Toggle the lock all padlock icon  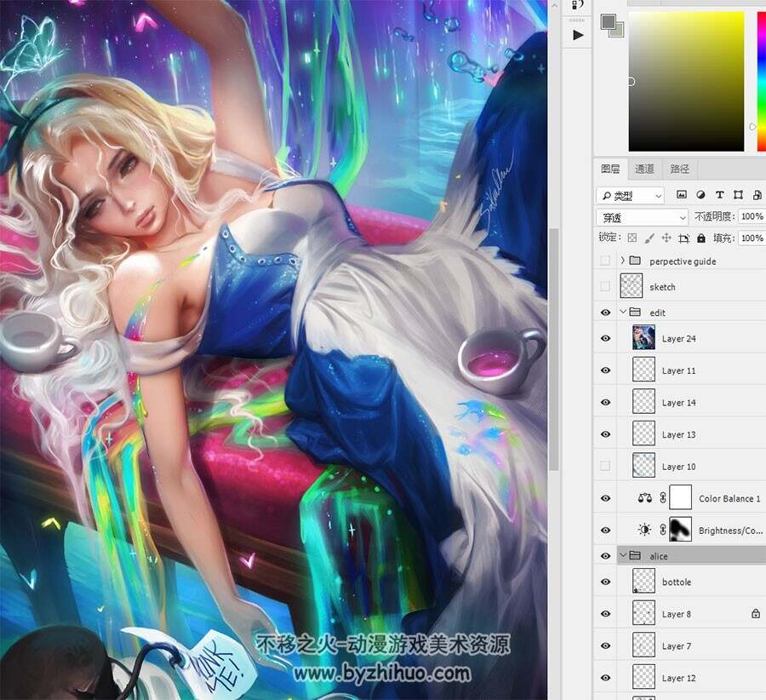coord(701,238)
